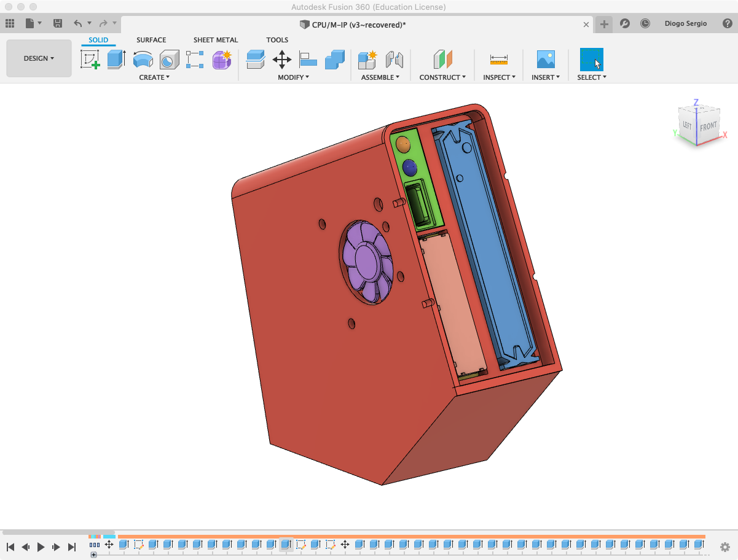Screen dimensions: 738x560
Task: Select the Revolve tool
Action: tap(143, 60)
